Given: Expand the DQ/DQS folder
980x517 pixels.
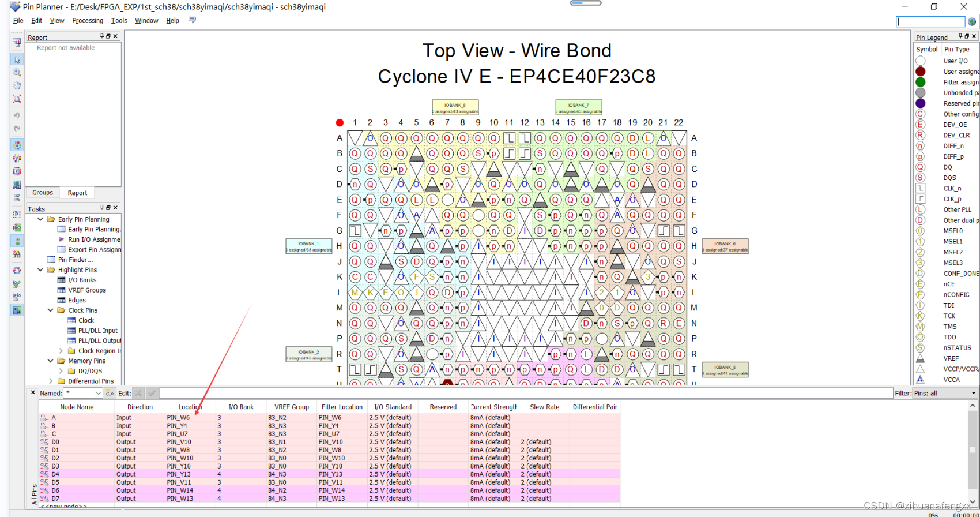Looking at the screenshot, I should [61, 370].
